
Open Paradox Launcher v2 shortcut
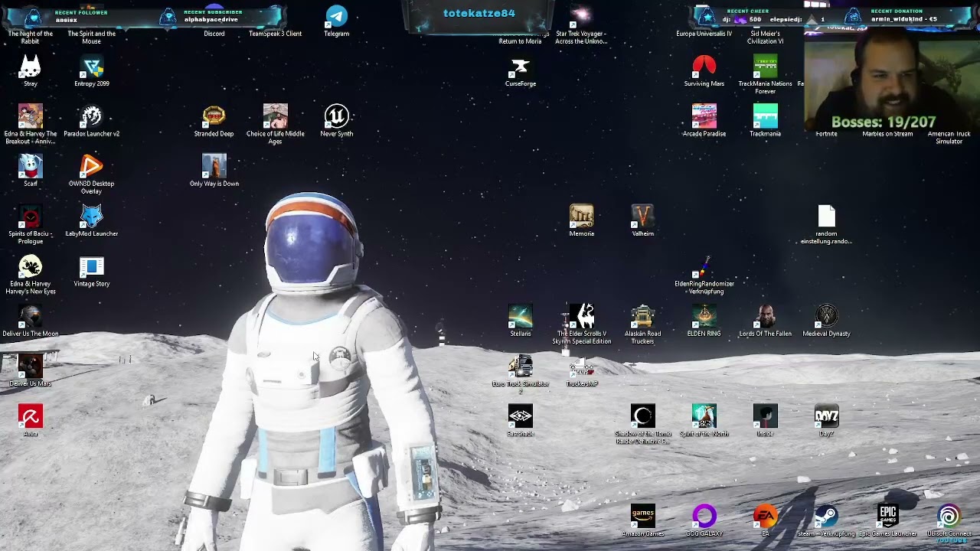[x=92, y=116]
